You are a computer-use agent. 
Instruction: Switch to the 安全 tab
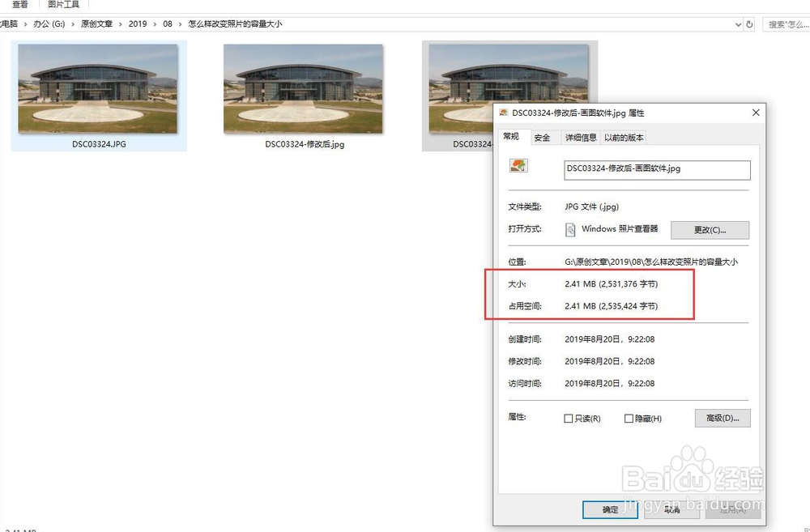coord(543,138)
